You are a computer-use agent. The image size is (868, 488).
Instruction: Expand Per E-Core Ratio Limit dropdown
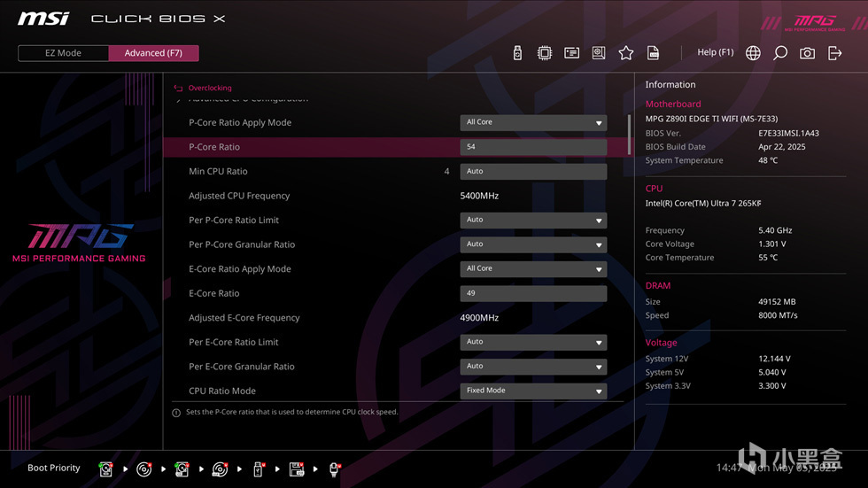533,342
